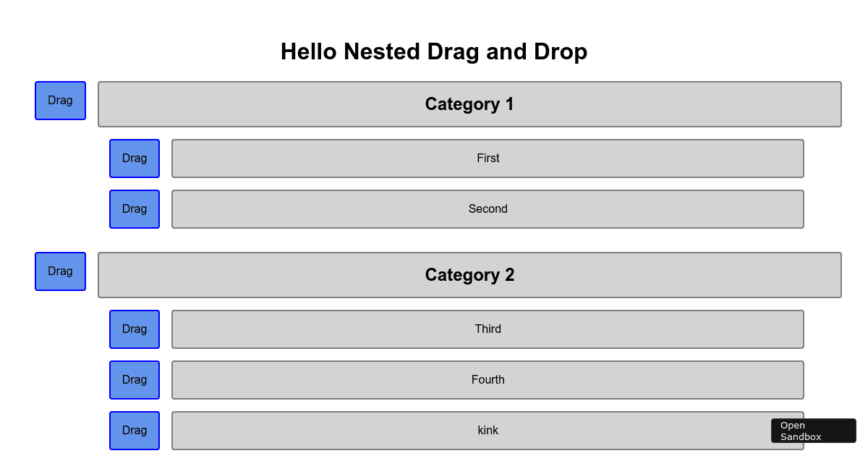Select the Drag handle next to Second
868x456 pixels.
tap(135, 209)
